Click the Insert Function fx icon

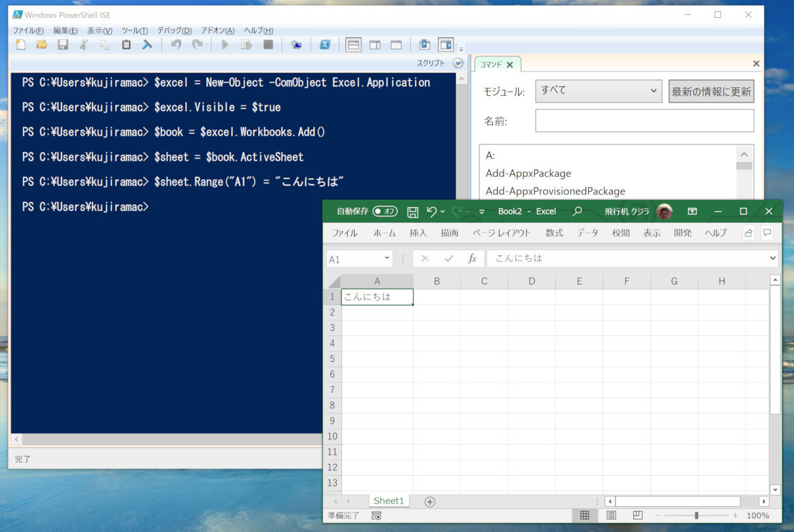[x=472, y=259]
